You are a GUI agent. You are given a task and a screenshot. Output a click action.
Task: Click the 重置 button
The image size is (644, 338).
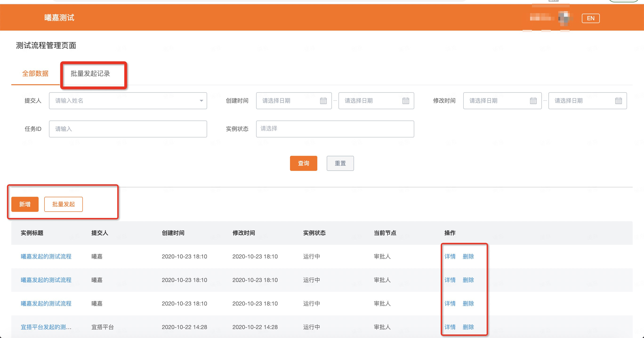[340, 163]
